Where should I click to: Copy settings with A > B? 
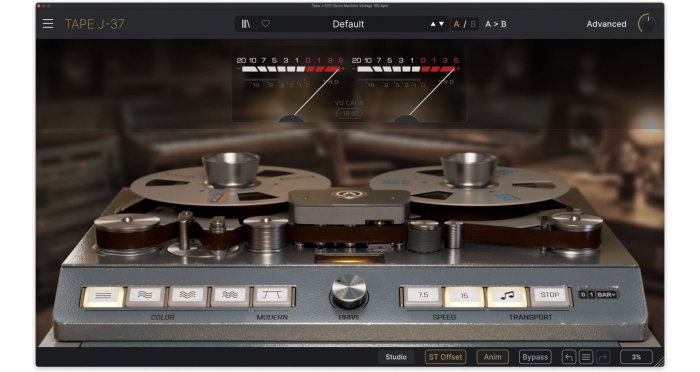click(x=496, y=24)
